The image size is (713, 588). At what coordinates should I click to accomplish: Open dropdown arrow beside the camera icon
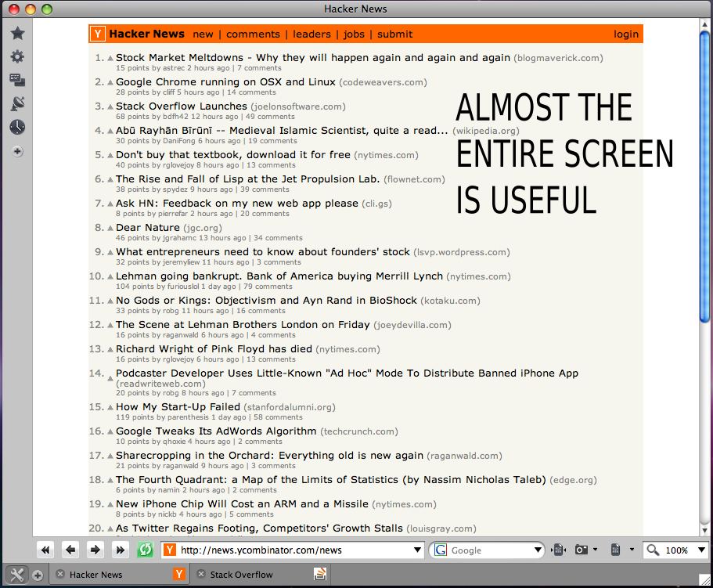point(595,550)
